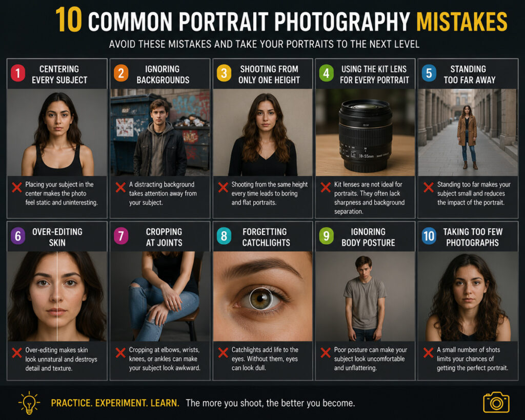Click the curly-haired woman portrait photo

(468, 296)
